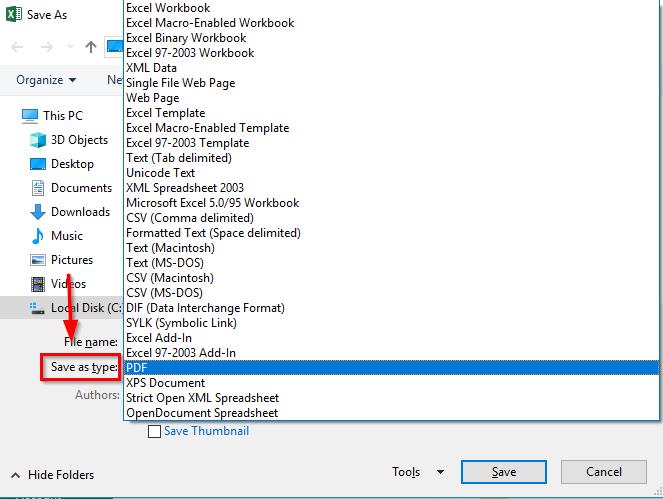Click the Excel icon in title bar
This screenshot has width=663, height=499.
click(x=14, y=14)
